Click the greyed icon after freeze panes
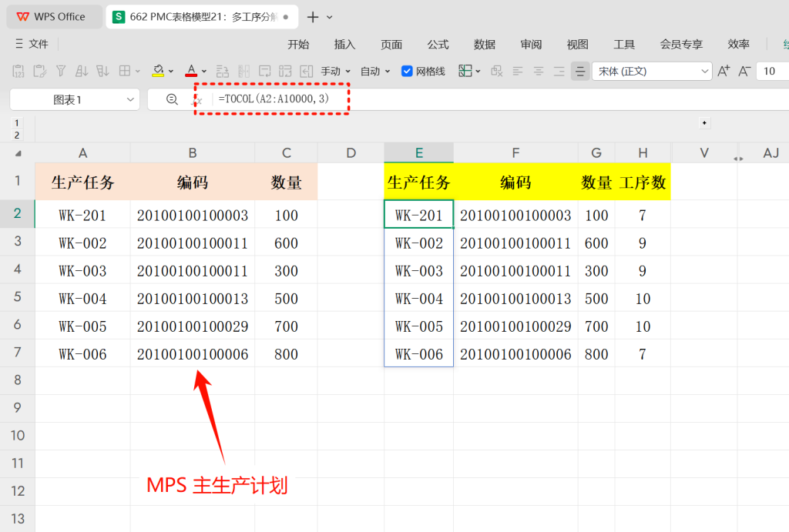The height and width of the screenshot is (532, 789). (497, 72)
